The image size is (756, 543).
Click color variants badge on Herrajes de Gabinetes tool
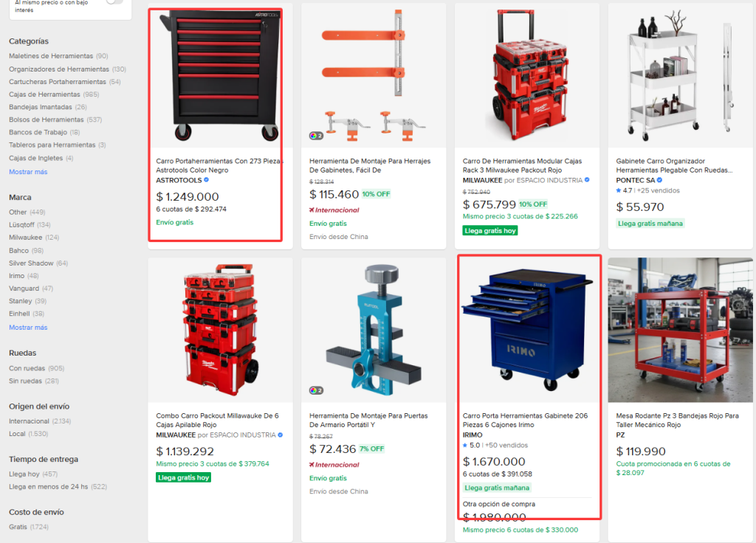click(316, 136)
